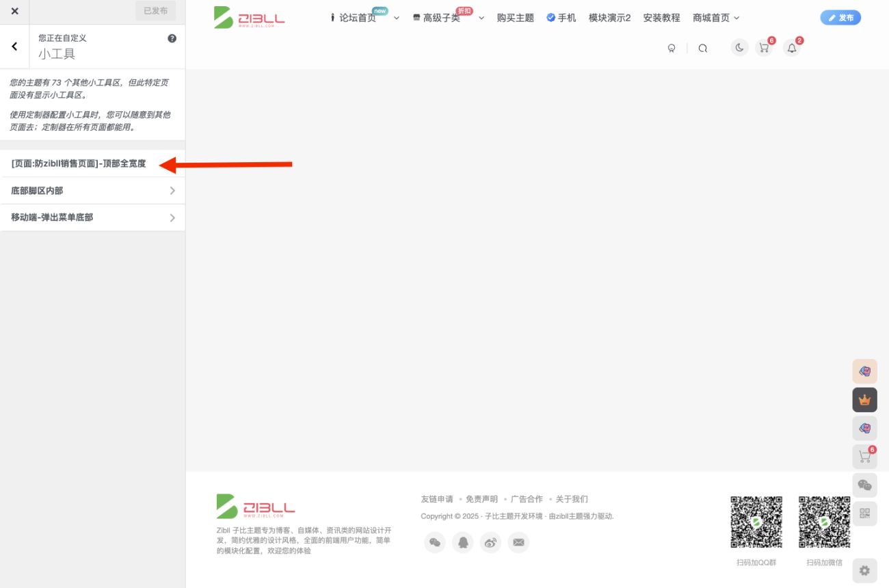The height and width of the screenshot is (588, 889).
Task: Open notifications with the bell icon
Action: (x=792, y=48)
